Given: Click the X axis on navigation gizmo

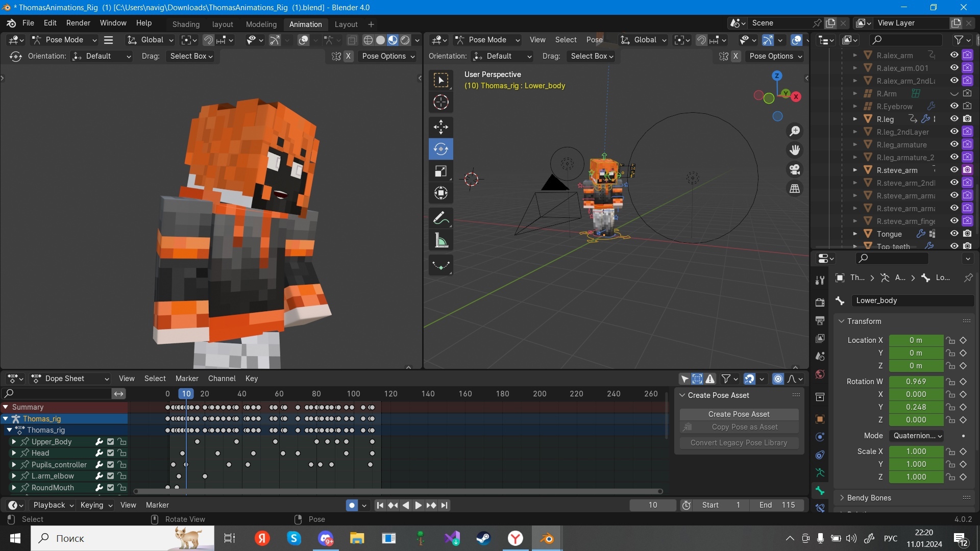Looking at the screenshot, I should tap(796, 96).
